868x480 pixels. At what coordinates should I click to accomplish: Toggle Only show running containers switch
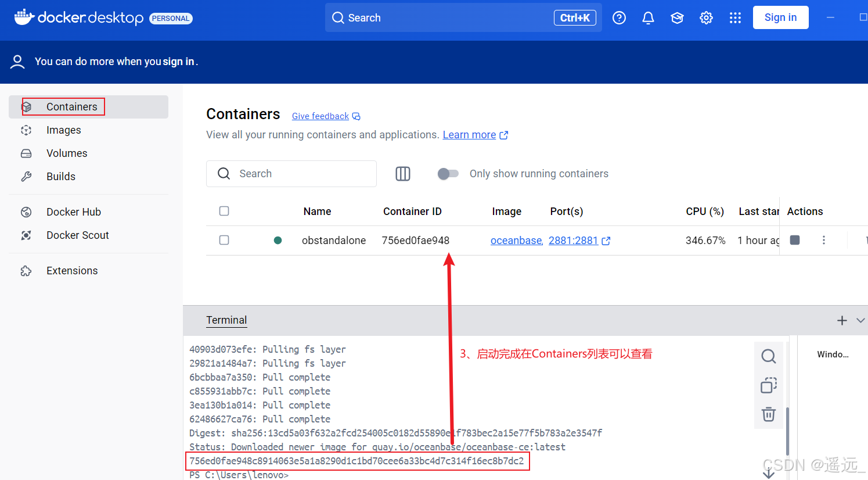pos(448,174)
